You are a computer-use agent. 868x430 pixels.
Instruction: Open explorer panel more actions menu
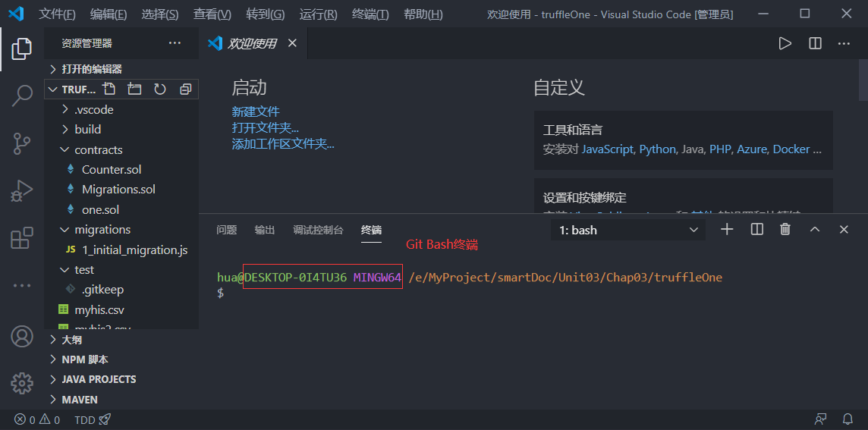(175, 43)
